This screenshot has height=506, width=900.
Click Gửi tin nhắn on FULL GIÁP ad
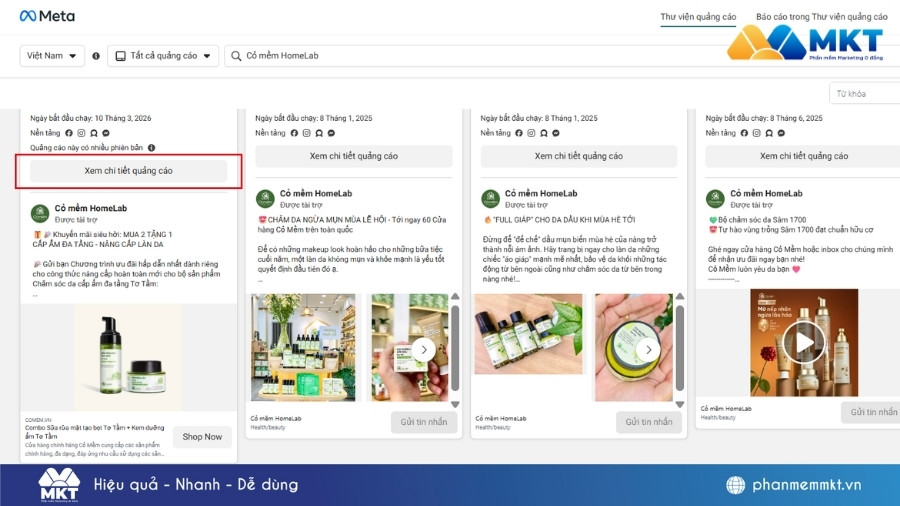pyautogui.click(x=649, y=422)
